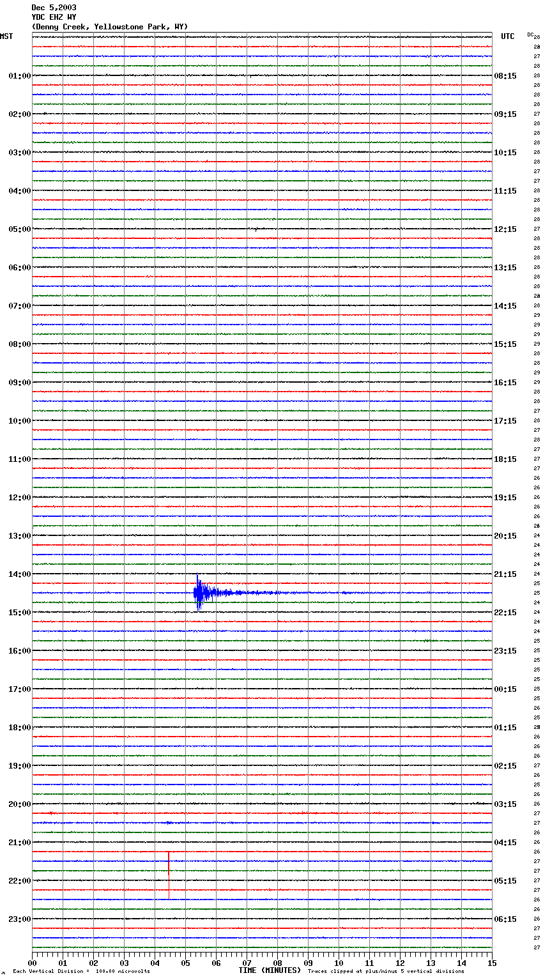
Task: Click the "Each Vertical Division = 100.00 microvolts" note
Action: [x=81, y=972]
